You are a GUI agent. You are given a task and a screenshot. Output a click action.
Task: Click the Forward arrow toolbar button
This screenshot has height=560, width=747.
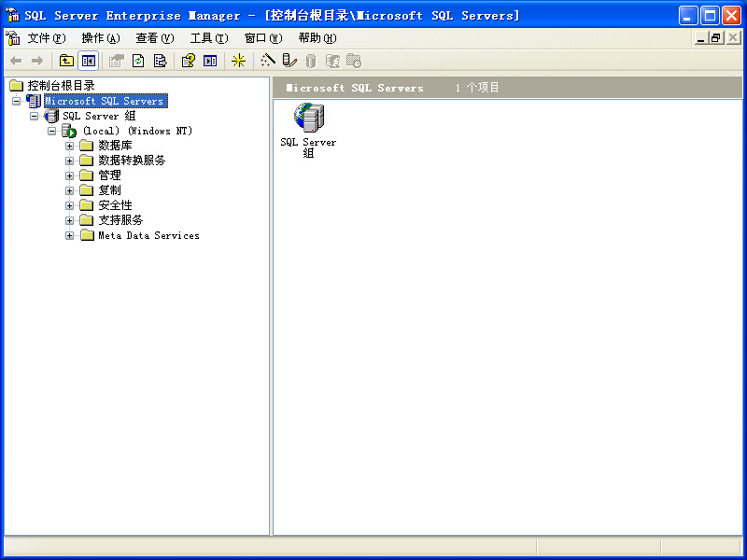point(37,61)
